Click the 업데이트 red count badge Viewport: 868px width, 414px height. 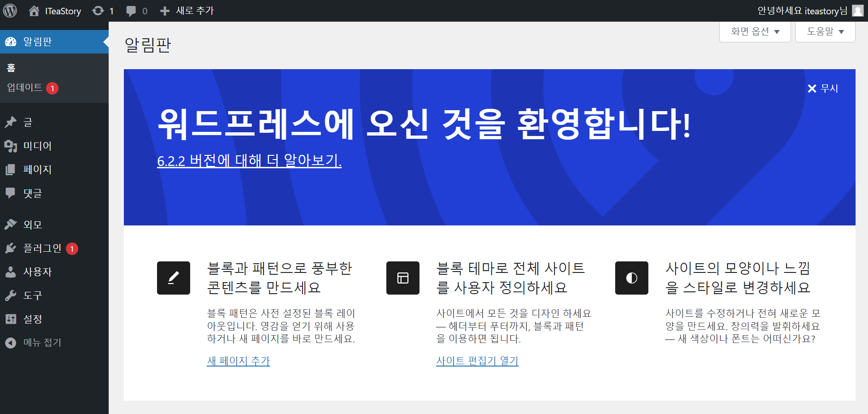click(x=52, y=88)
